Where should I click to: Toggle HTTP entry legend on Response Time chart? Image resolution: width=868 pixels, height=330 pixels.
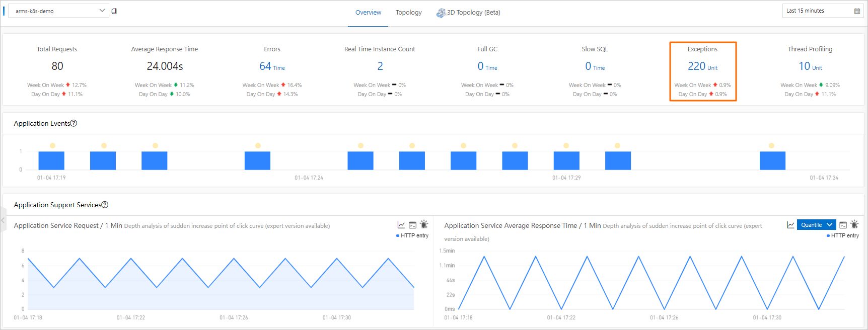(x=843, y=235)
